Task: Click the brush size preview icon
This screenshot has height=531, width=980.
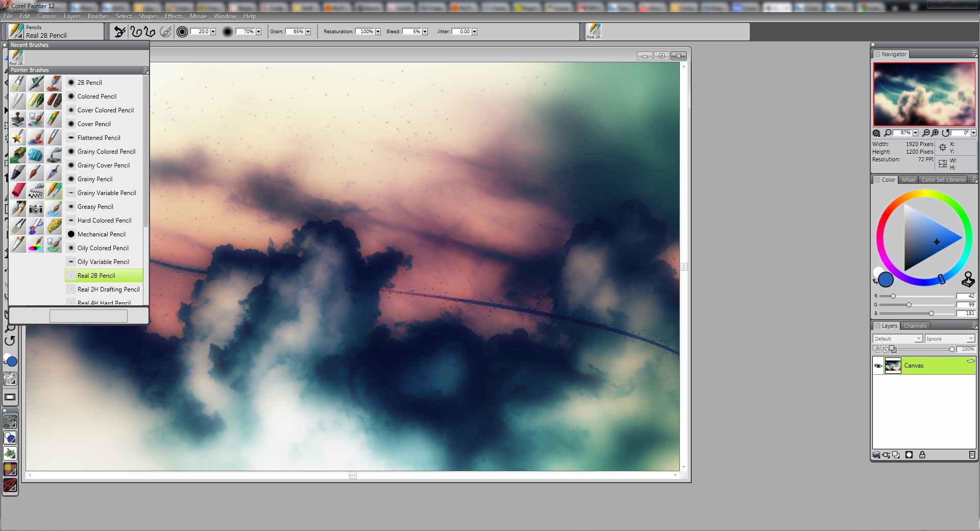Action: tap(182, 32)
